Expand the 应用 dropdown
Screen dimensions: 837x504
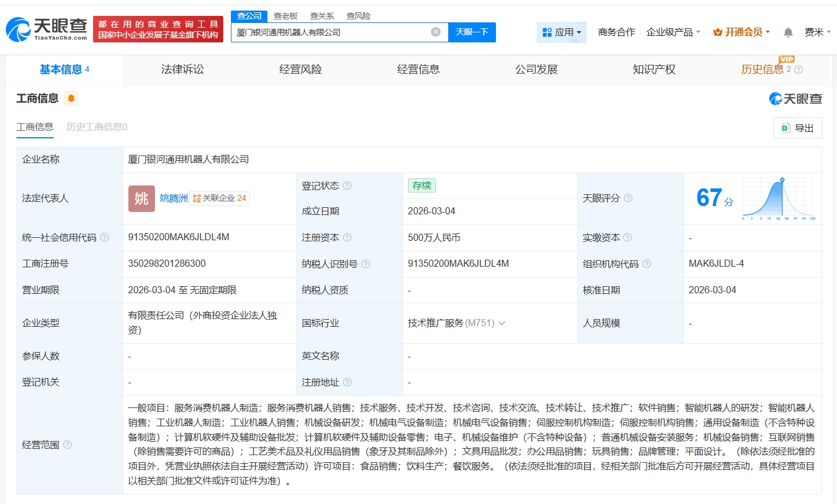coord(561,32)
